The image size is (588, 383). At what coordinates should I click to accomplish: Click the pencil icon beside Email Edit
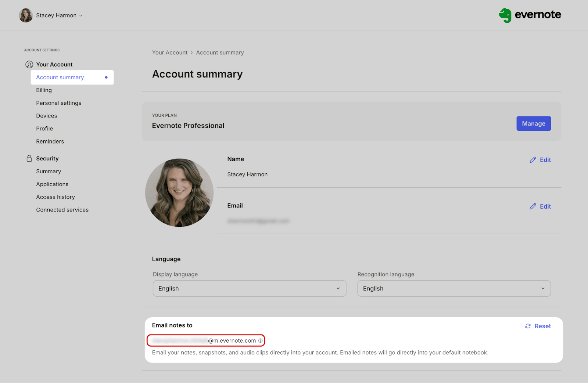pyautogui.click(x=533, y=206)
